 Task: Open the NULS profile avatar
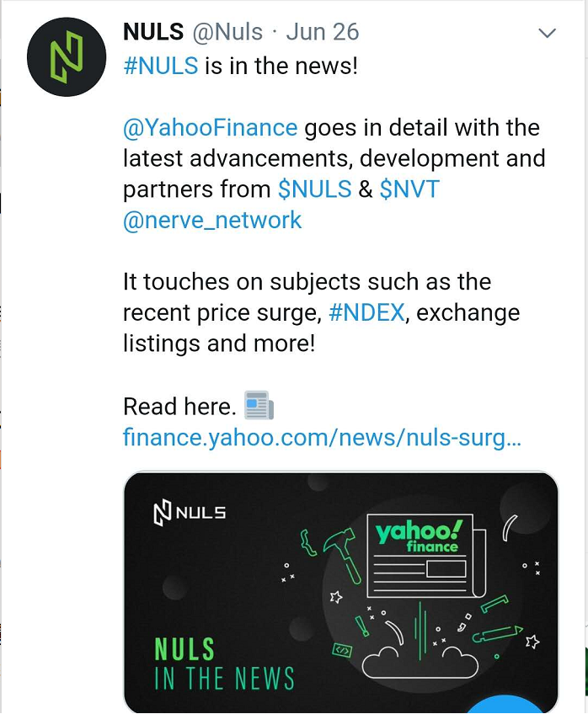point(67,57)
